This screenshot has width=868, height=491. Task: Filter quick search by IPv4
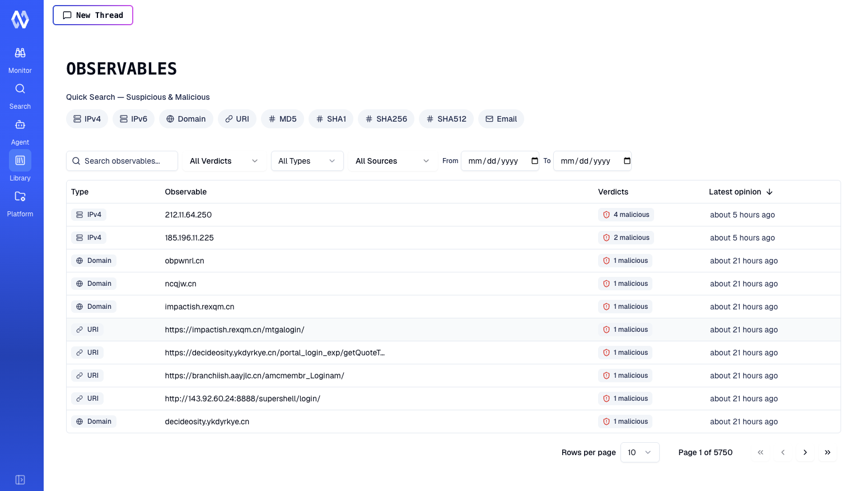click(87, 119)
